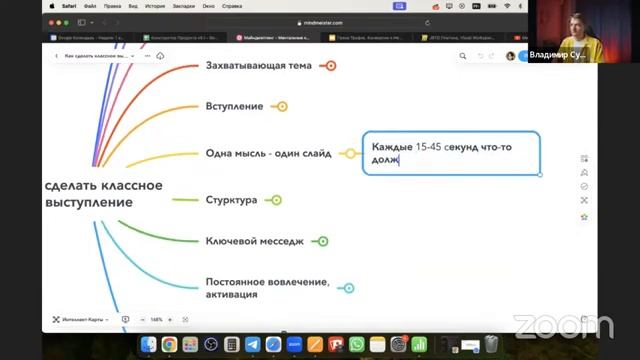
Task: Click the crossed-arrows icon in right sidebar
Action: pos(584,200)
